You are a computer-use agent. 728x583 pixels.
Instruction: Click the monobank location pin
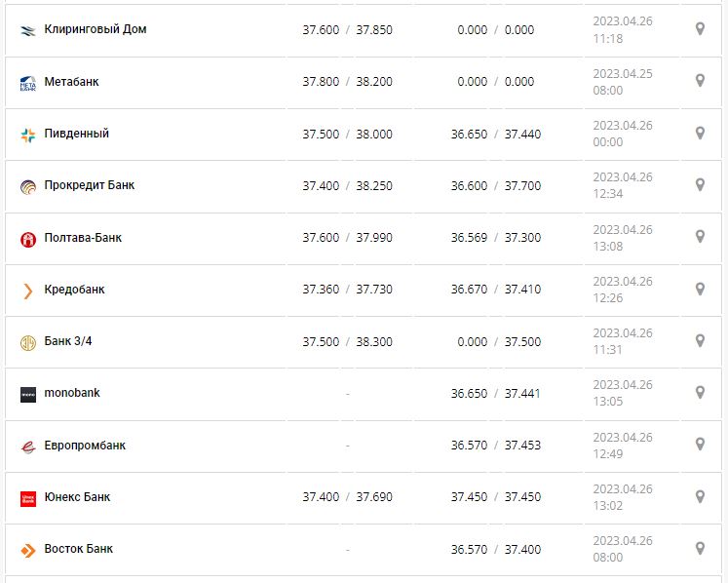point(700,393)
